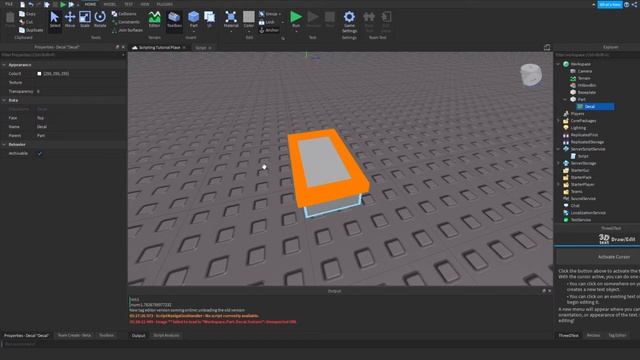
Task: Collapse the ServerScriptService node
Action: [x=558, y=149]
